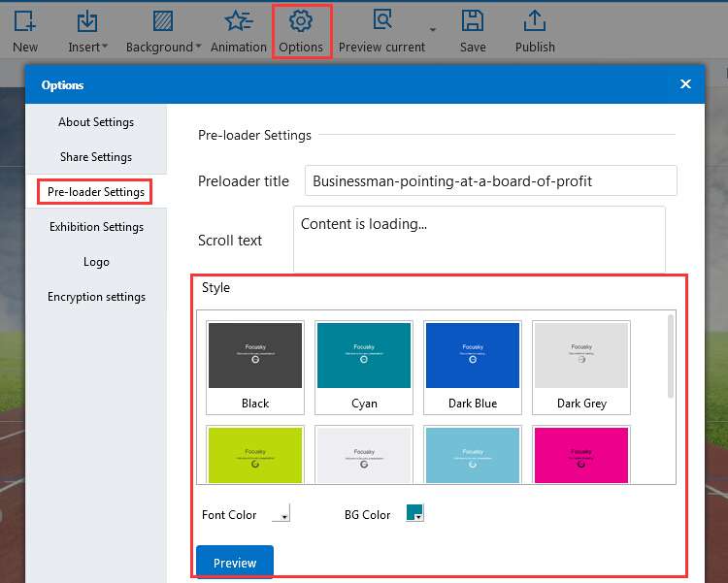Click the Options gear icon
This screenshot has width=728, height=583.
(x=301, y=21)
